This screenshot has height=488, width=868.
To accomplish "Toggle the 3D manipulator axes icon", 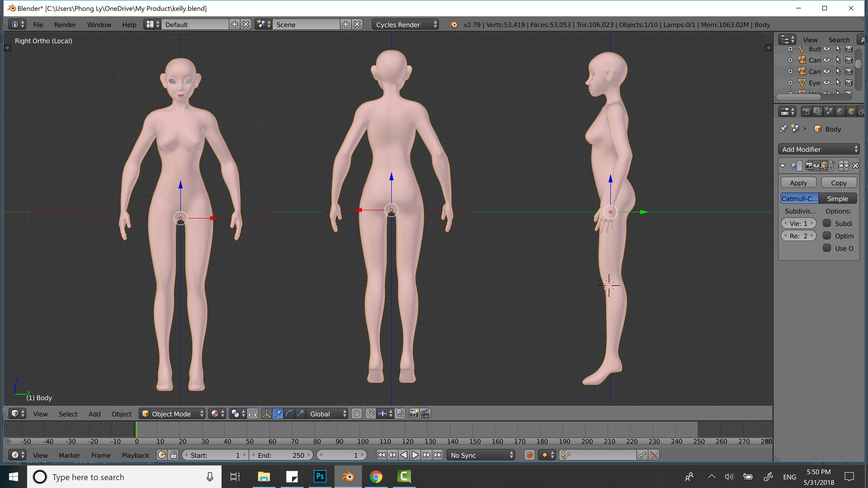I will click(266, 414).
